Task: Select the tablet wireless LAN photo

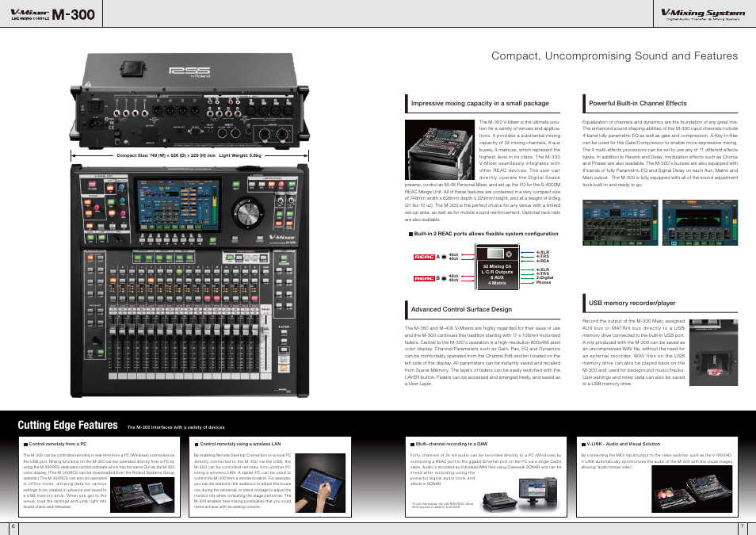Action: pos(320,483)
